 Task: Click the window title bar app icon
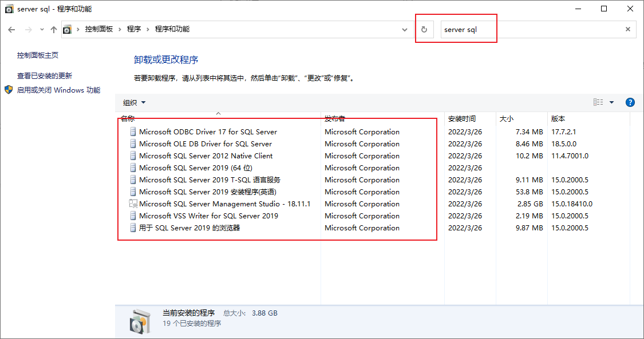pos(9,9)
